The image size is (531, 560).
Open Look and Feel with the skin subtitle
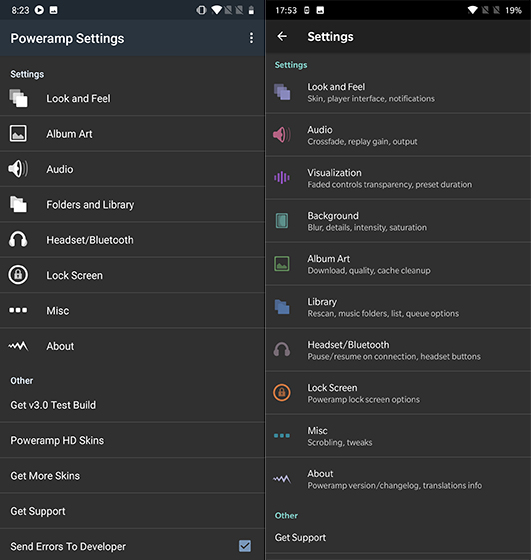[398, 92]
